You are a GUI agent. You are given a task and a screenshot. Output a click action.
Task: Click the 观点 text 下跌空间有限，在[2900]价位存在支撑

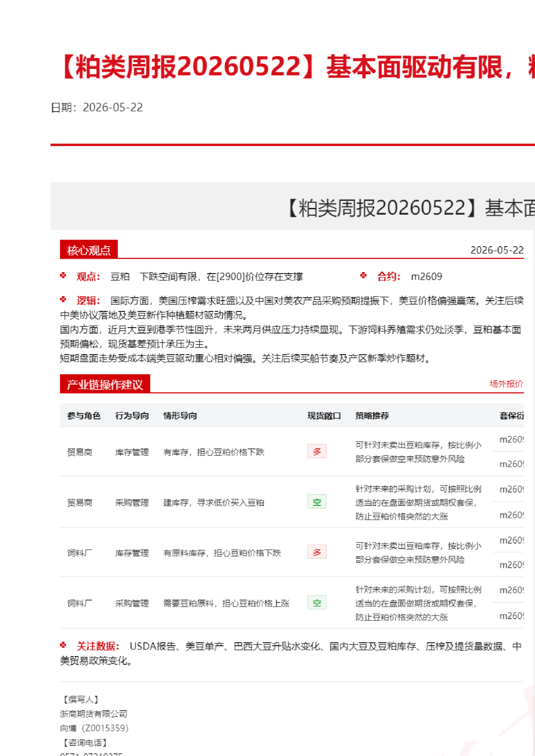[221, 276]
